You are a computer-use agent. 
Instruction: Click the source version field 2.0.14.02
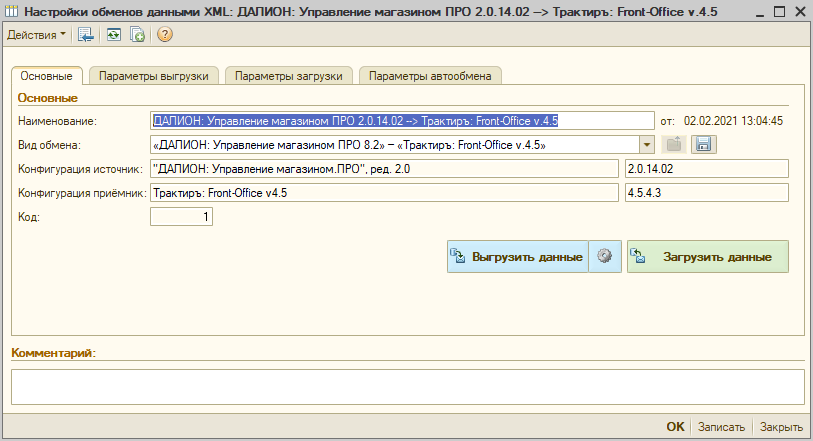(x=707, y=169)
